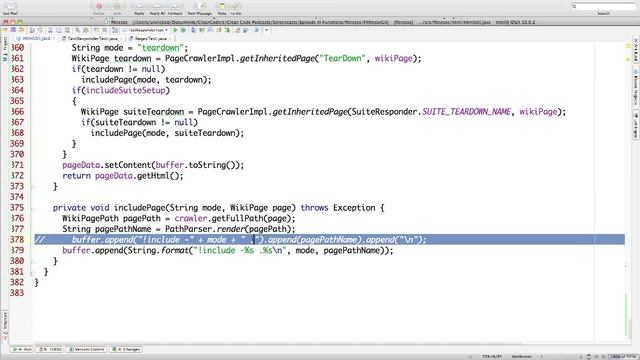Click the Get Mail icon in Mail window
This screenshot has height=360, width=640.
(x=10, y=6)
